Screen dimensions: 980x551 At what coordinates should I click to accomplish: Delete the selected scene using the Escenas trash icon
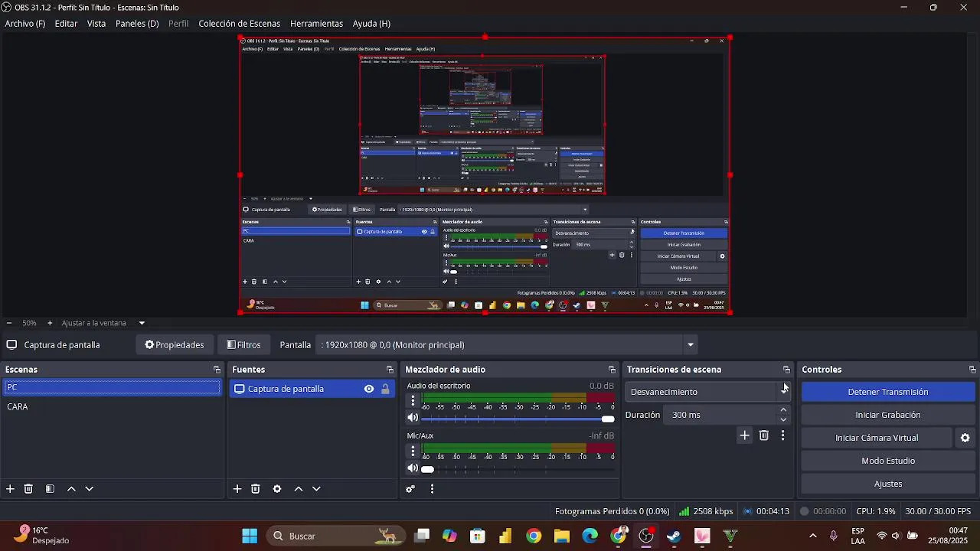[28, 489]
